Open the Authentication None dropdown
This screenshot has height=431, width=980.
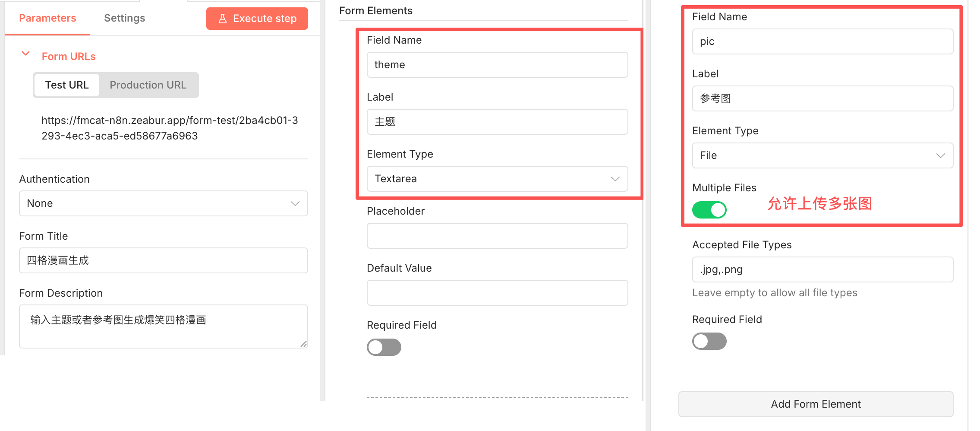click(163, 203)
